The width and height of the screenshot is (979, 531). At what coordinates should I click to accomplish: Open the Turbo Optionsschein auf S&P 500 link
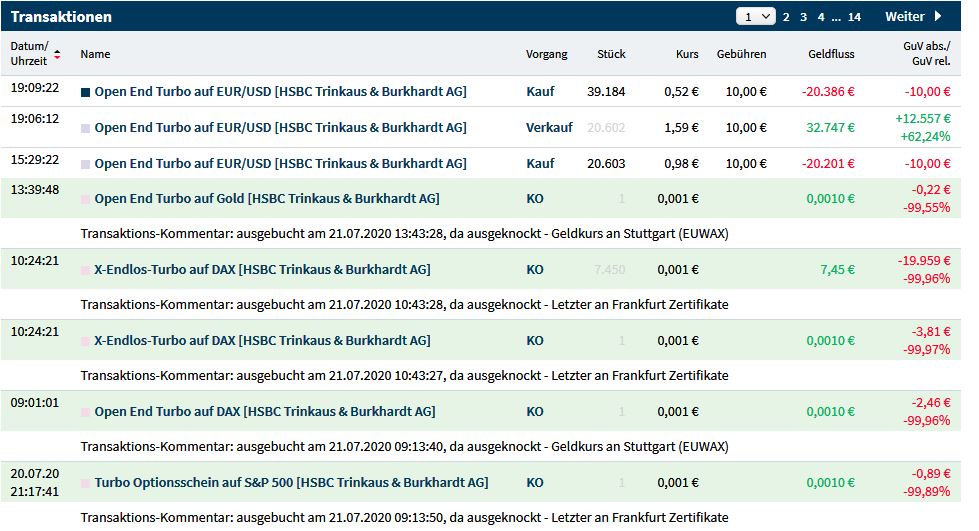pos(291,483)
